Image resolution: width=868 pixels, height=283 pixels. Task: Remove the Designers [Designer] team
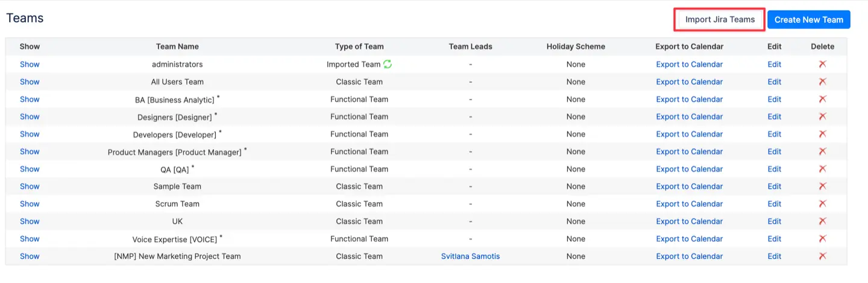822,116
